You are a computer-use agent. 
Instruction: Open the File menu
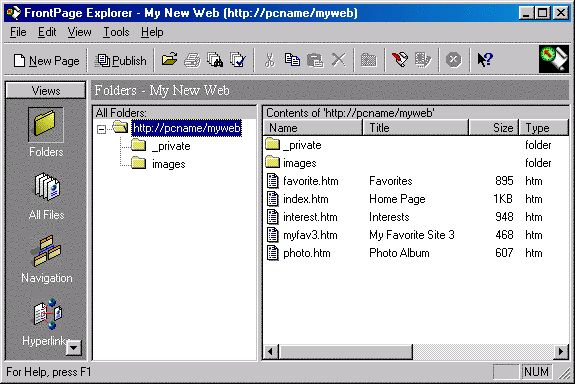(x=18, y=32)
